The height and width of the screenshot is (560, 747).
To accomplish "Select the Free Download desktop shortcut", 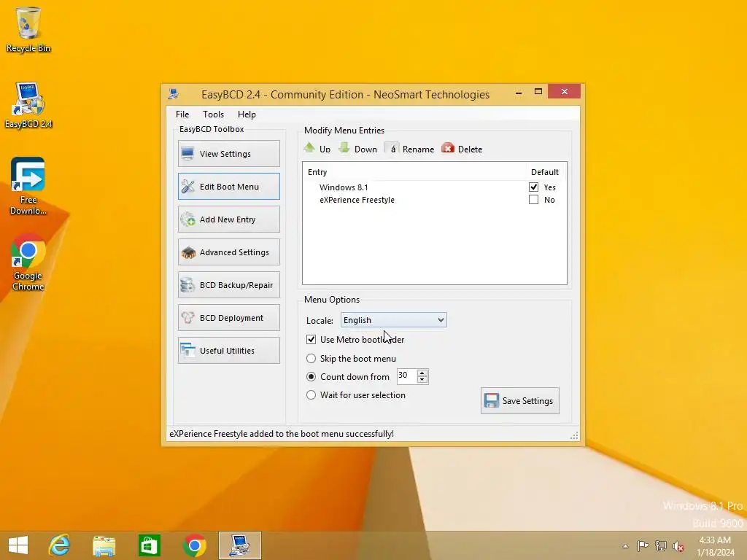I will click(x=28, y=186).
